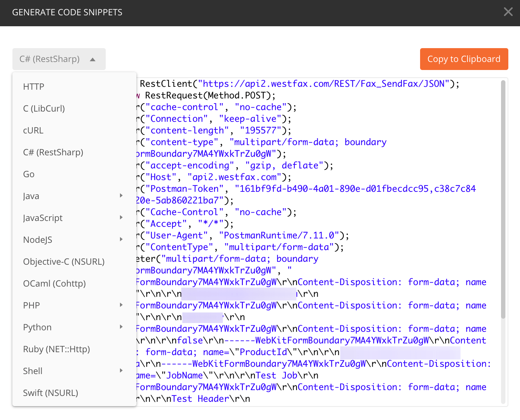Expand the Shell submenu arrow
The height and width of the screenshot is (420, 520).
121,371
